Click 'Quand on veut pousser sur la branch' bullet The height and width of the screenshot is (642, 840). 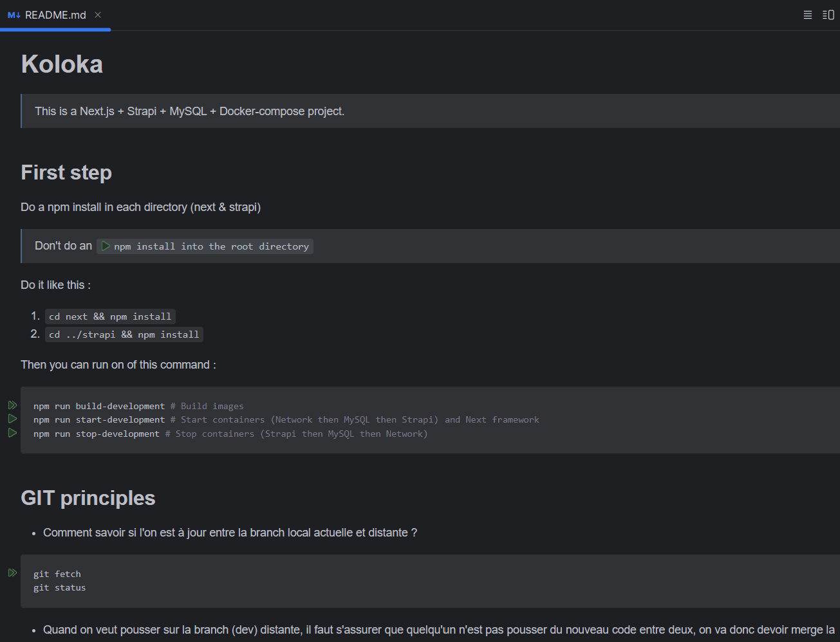pyautogui.click(x=439, y=630)
